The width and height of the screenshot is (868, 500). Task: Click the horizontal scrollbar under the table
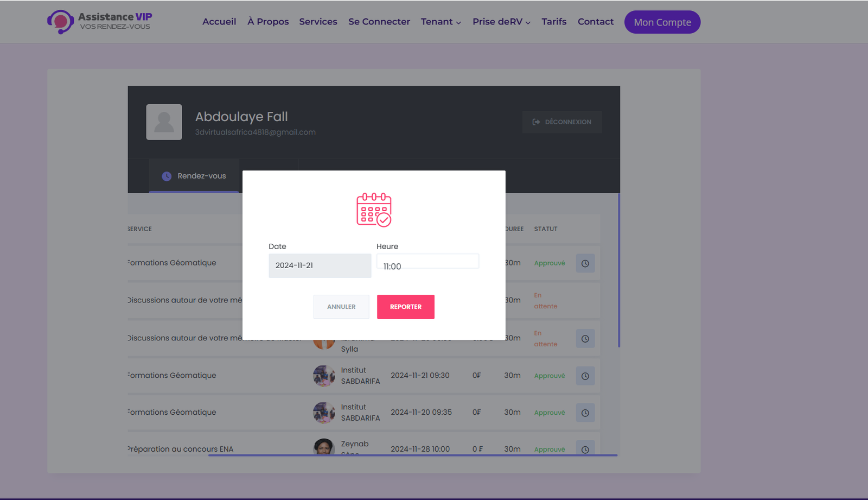pos(412,455)
